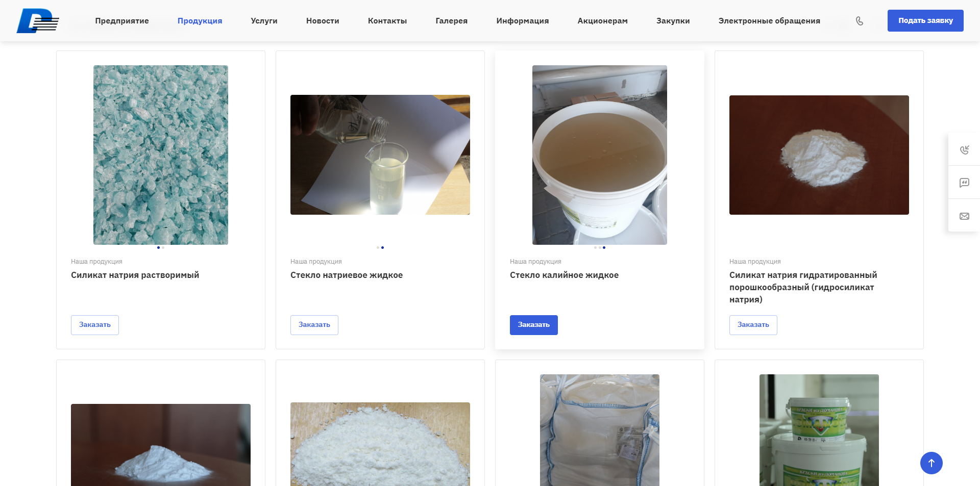Click the white powder on dark red photo
The image size is (980, 486).
point(819,155)
